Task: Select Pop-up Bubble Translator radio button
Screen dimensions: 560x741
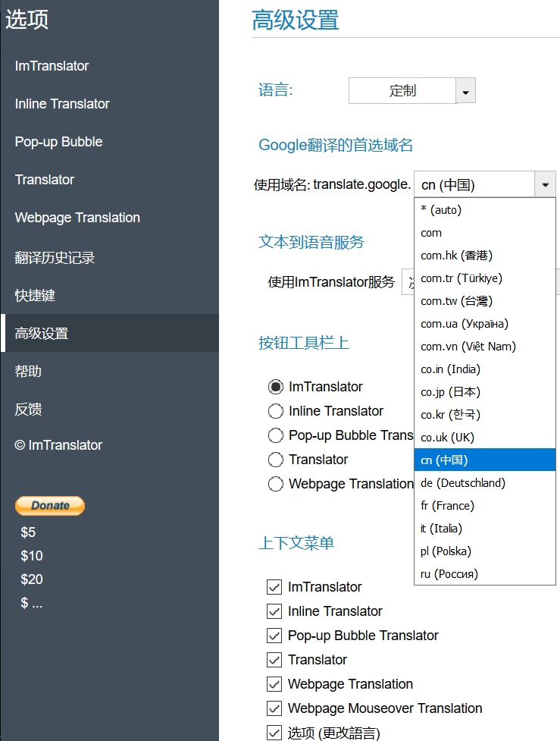Action: tap(276, 435)
